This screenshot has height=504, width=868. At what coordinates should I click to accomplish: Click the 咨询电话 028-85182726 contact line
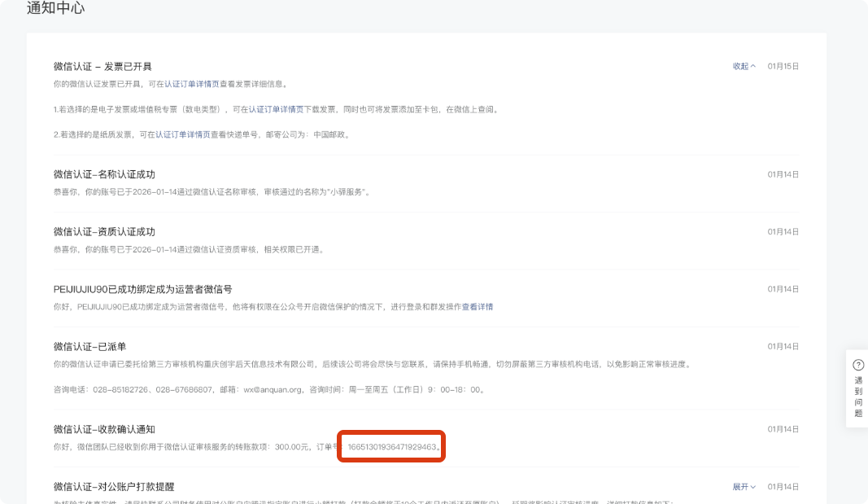[x=269, y=390]
